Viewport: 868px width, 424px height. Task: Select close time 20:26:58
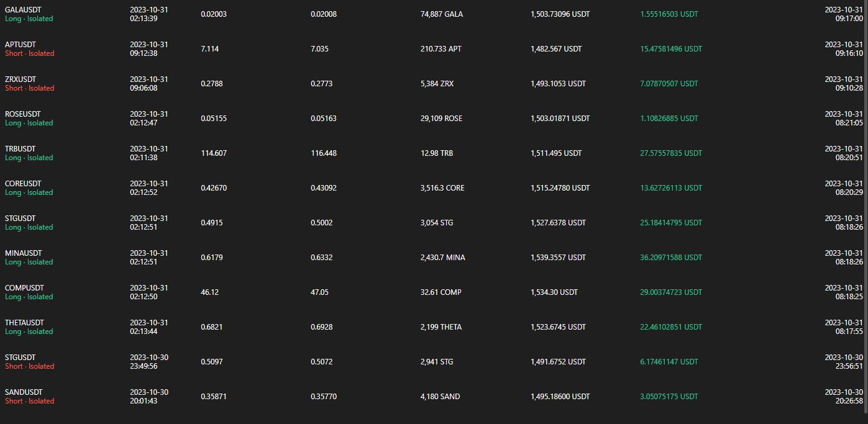coord(850,400)
